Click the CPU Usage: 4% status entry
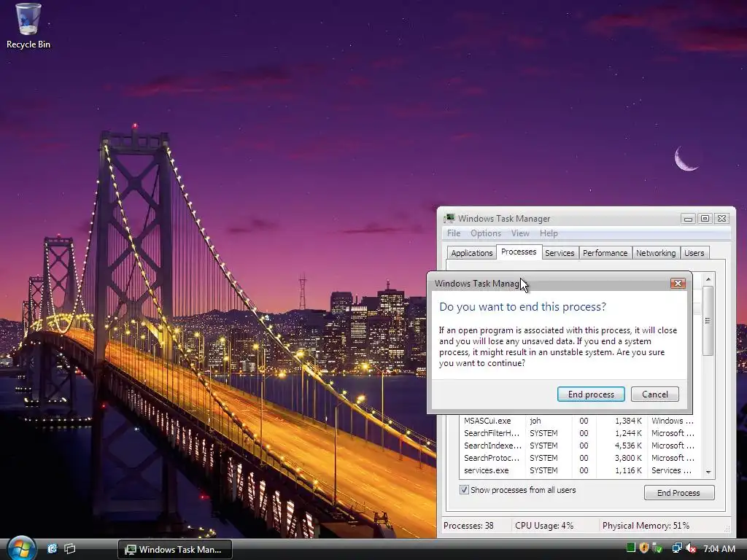Viewport: 747px width, 560px height. click(544, 526)
